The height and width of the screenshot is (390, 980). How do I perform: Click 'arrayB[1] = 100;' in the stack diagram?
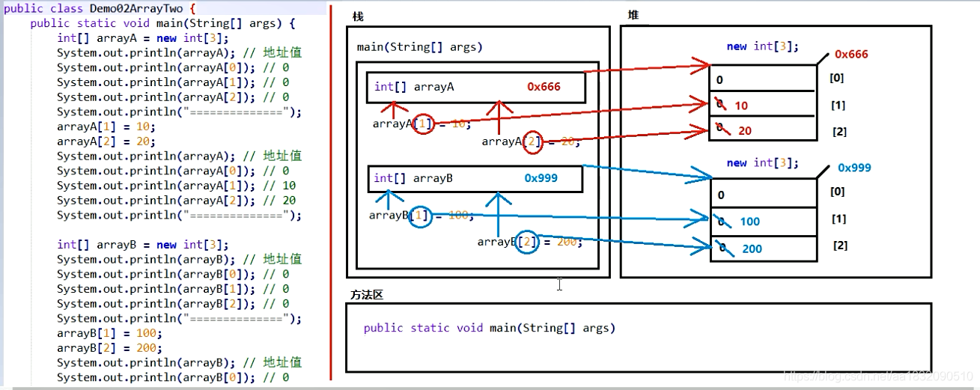coord(421,216)
